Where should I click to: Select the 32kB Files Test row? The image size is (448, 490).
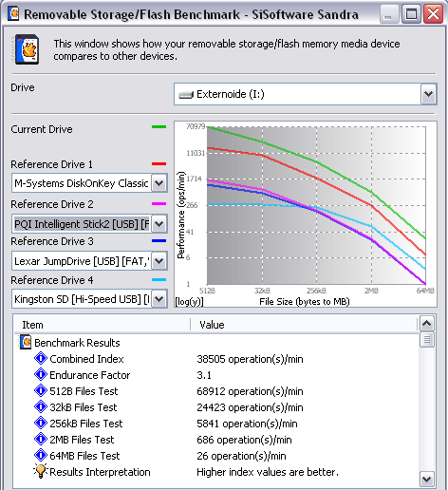[216, 407]
